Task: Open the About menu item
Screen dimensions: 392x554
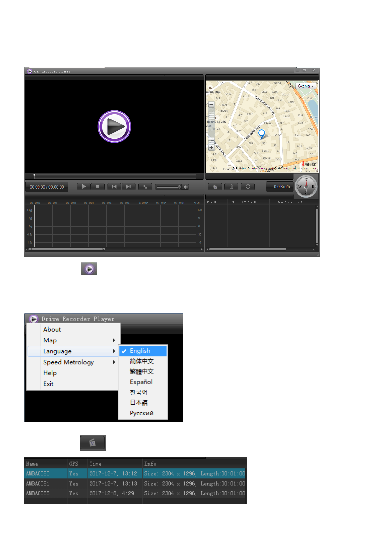Action: click(52, 329)
